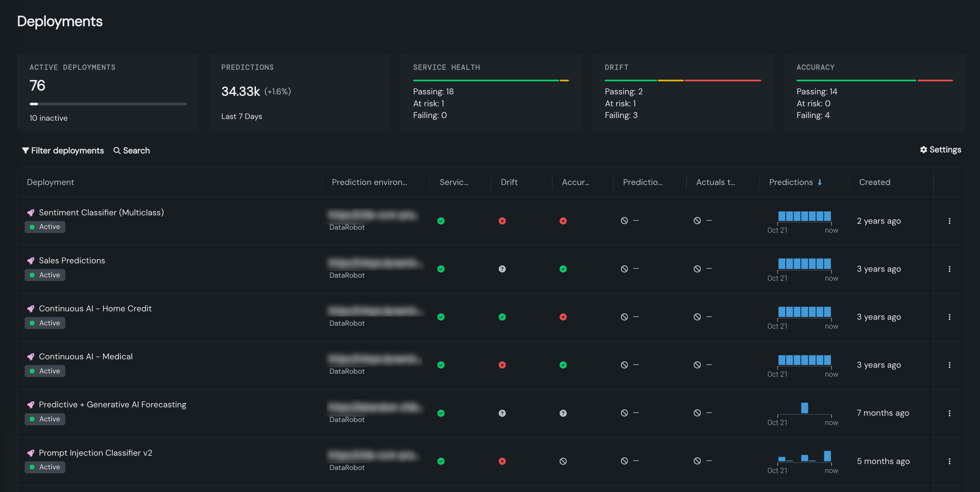This screenshot has width=980, height=492.
Task: Click predictions sparkline for Sentiment Classifier
Action: tap(804, 216)
